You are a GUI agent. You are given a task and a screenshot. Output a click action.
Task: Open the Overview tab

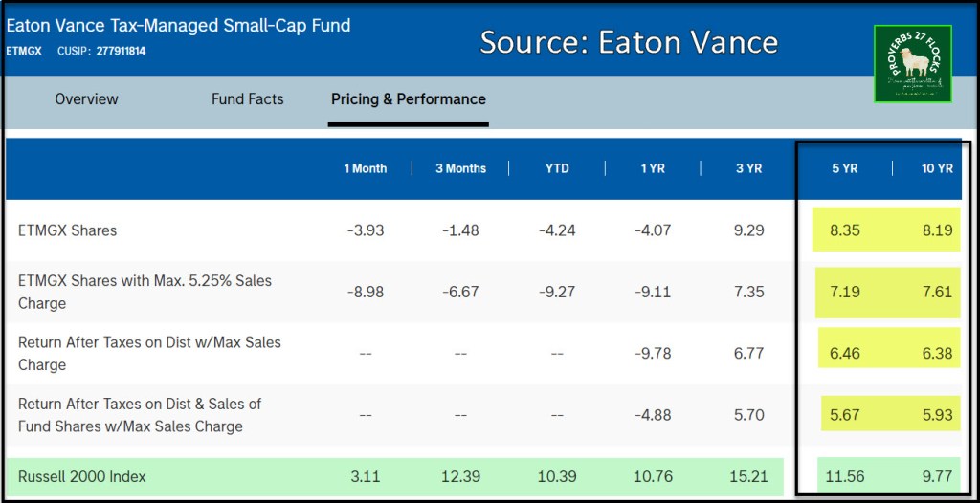pos(86,99)
